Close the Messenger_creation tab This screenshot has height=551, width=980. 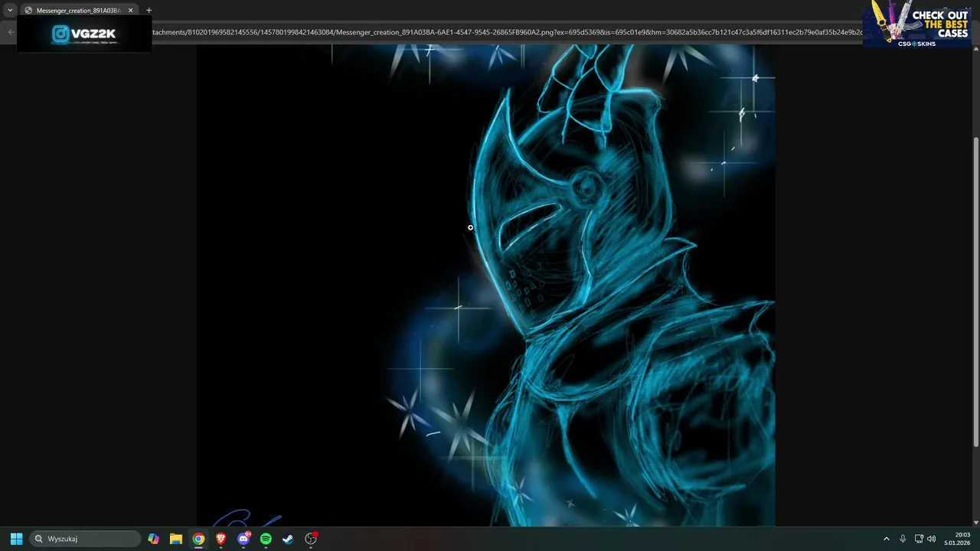(x=130, y=10)
